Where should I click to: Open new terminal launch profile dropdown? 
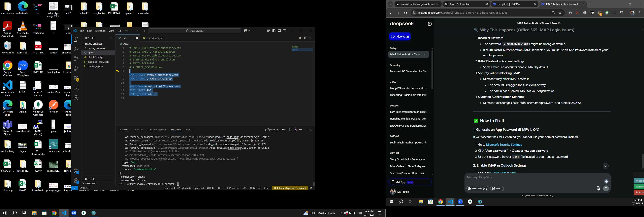click(x=286, y=130)
